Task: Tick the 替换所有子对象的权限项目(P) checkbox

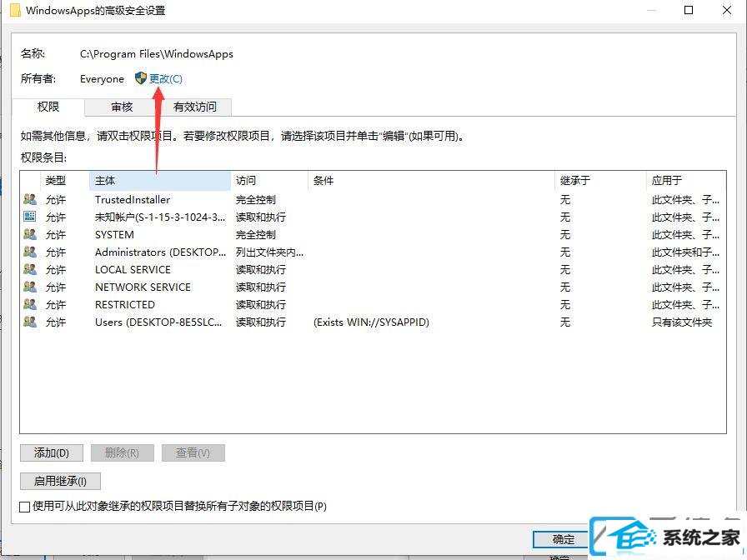Action: pyautogui.click(x=25, y=507)
